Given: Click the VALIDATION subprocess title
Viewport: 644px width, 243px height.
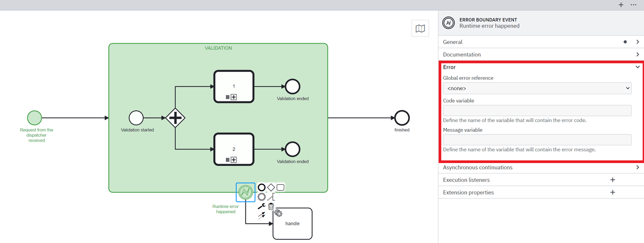Looking at the screenshot, I should 218,48.
